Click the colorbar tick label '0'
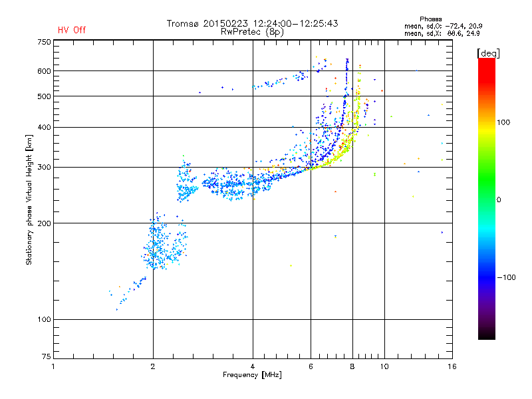The image size is (532, 399). pos(499,200)
